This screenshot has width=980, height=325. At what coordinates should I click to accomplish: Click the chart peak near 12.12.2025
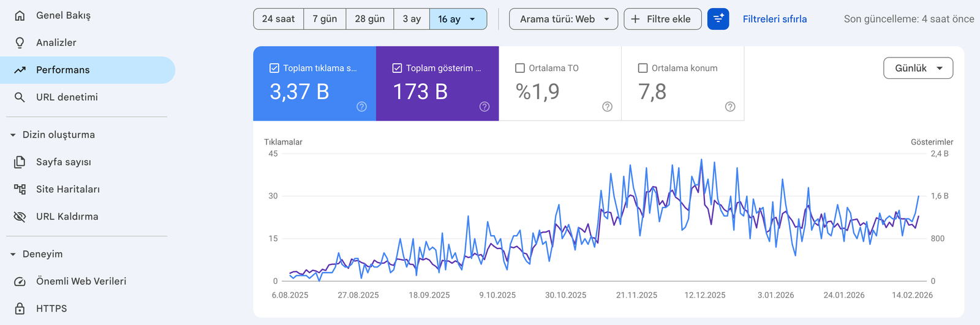coord(701,160)
